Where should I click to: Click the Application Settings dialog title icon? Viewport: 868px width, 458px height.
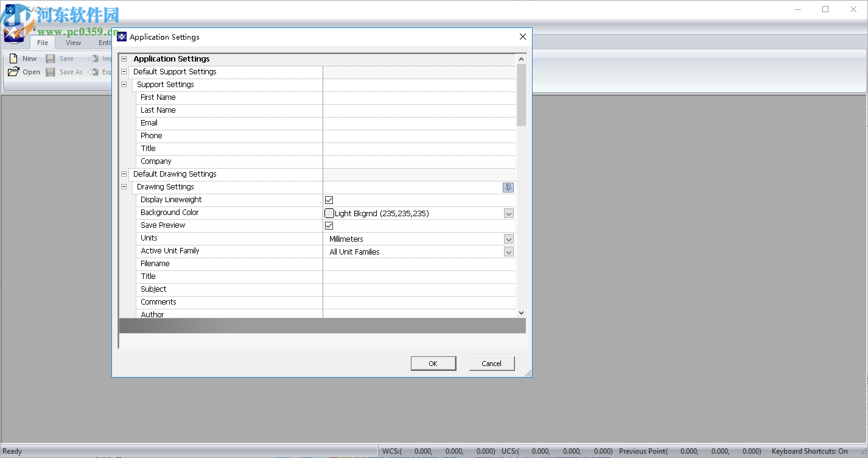(122, 37)
